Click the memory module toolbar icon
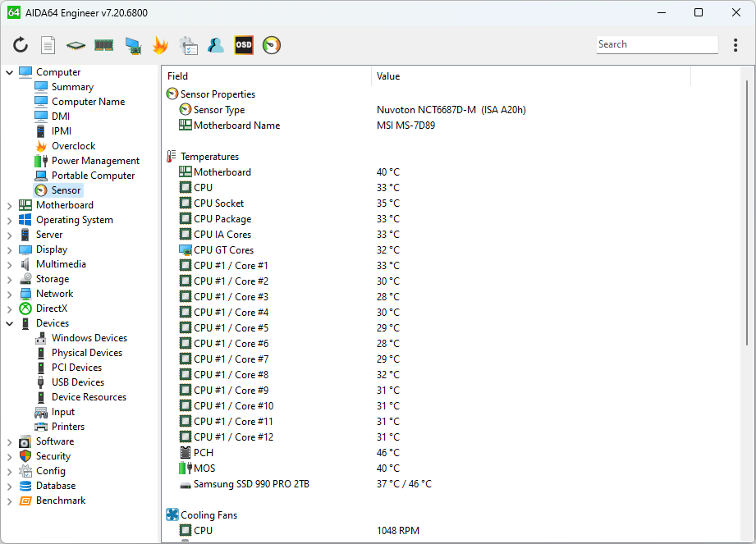The height and width of the screenshot is (544, 756). pyautogui.click(x=103, y=45)
